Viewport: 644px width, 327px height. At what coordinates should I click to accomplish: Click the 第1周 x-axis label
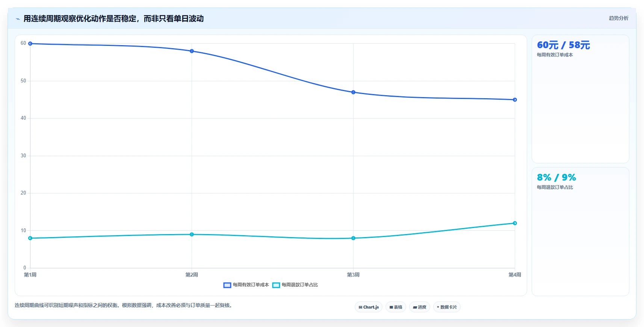pyautogui.click(x=30, y=275)
